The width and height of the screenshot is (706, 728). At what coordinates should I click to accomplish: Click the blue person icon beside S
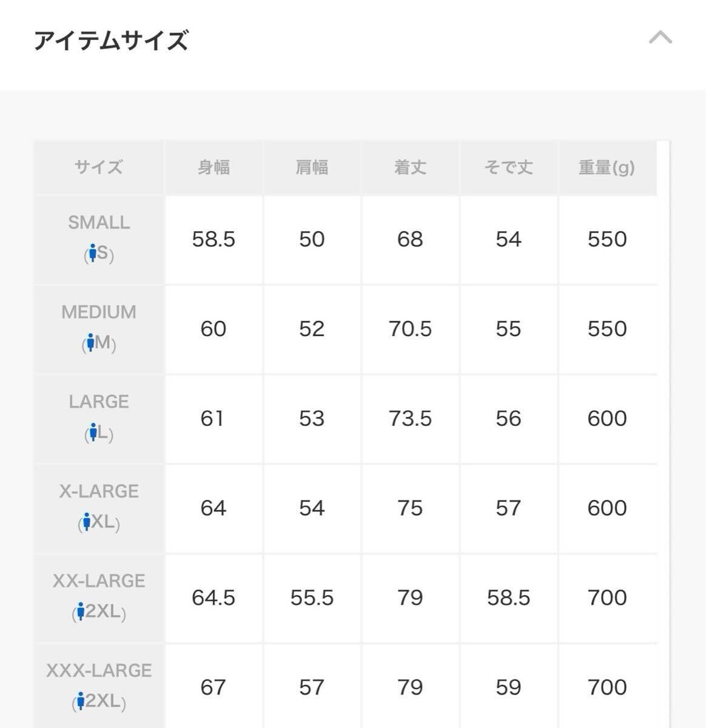coord(92,253)
